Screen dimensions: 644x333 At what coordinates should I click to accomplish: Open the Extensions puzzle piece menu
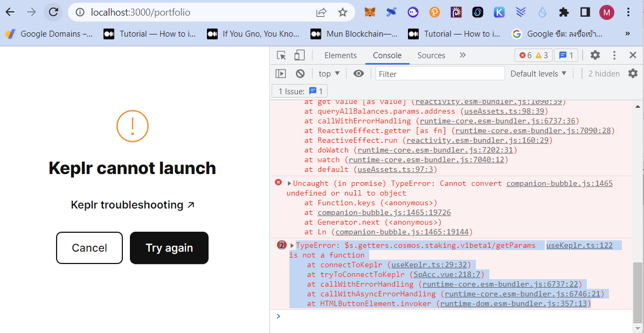[x=564, y=12]
